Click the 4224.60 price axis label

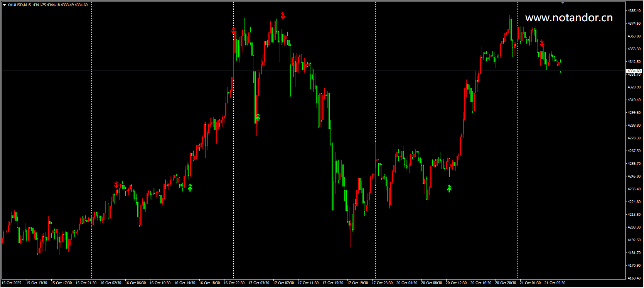pos(634,202)
